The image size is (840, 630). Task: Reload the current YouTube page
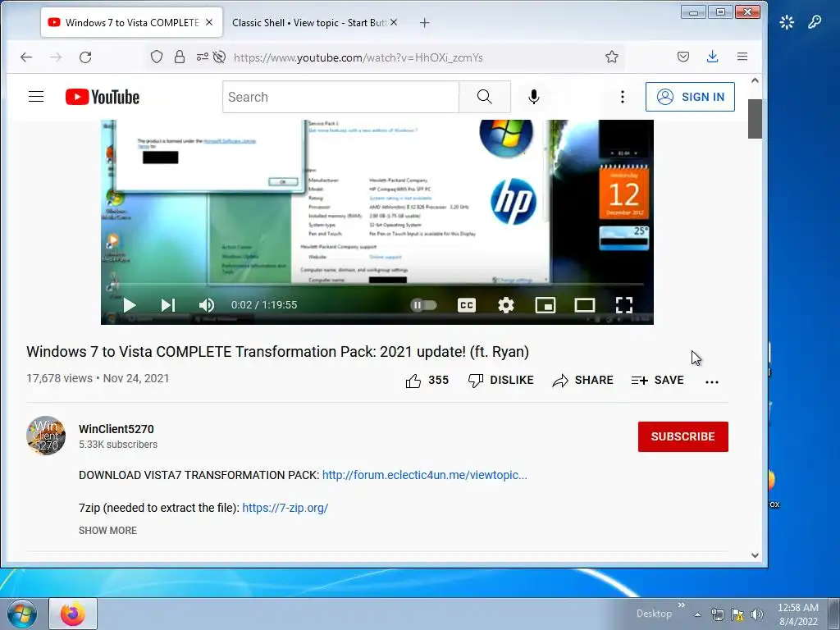[x=85, y=57]
